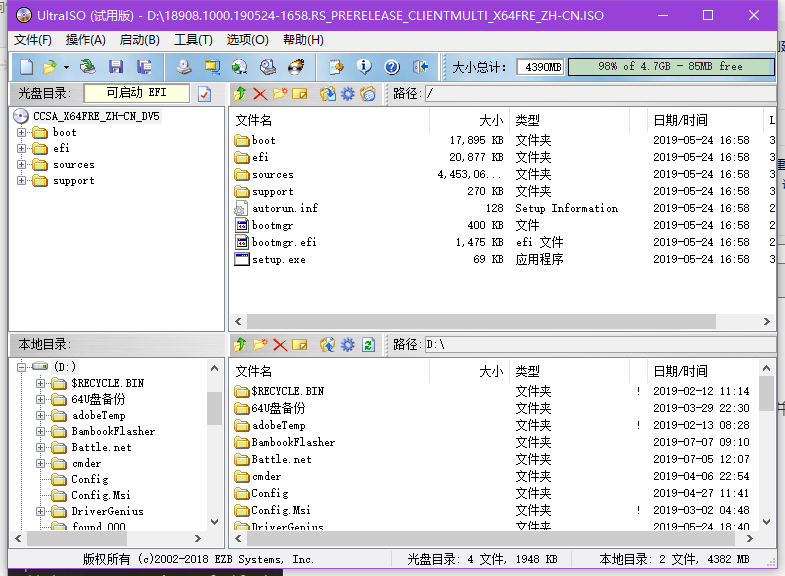
Task: Click the red X delete icon in the image pane
Action: pos(260,94)
